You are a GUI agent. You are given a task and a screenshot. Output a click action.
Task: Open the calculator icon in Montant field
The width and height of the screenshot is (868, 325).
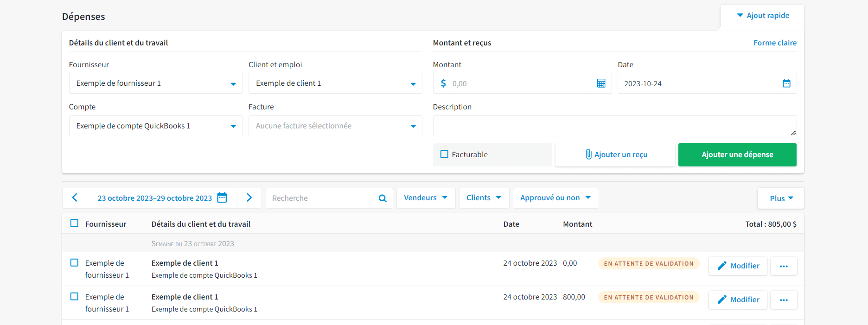[x=601, y=83]
